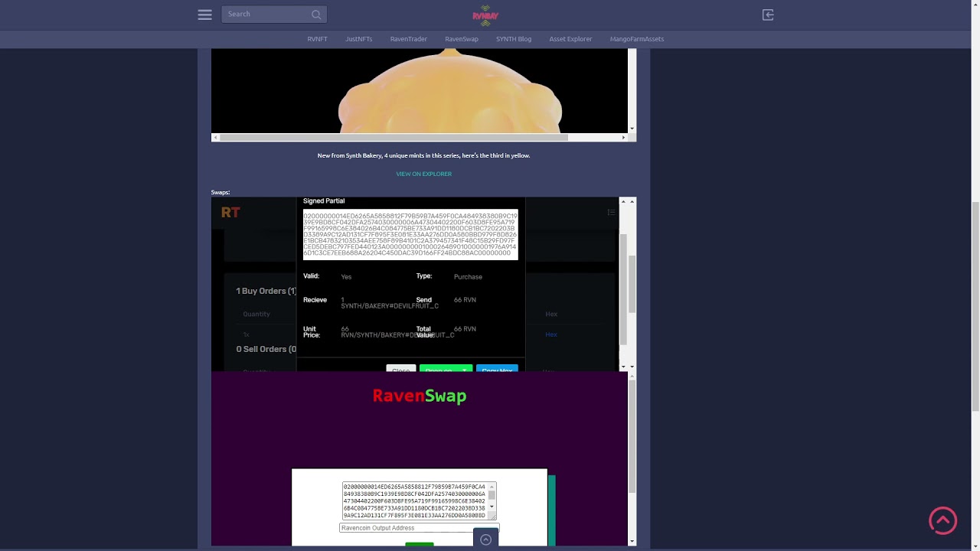980x551 pixels.
Task: Click the Copy Hex button
Action: (497, 370)
